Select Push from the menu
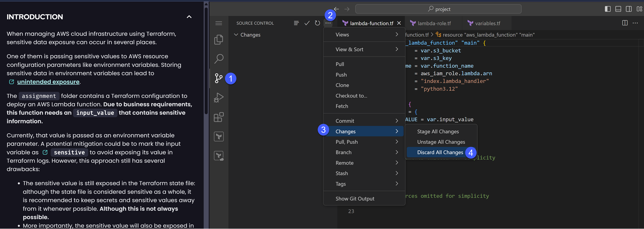Viewport: 644px width, 229px height. (364, 75)
